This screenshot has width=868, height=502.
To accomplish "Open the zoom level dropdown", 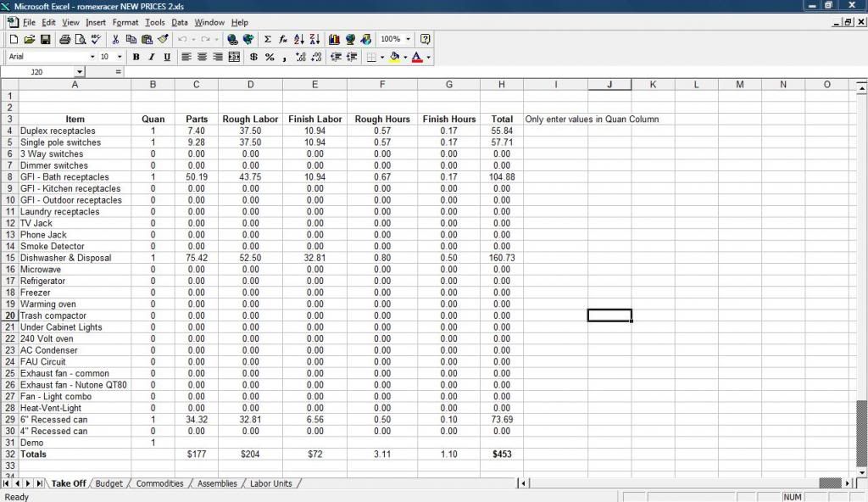I will [408, 39].
